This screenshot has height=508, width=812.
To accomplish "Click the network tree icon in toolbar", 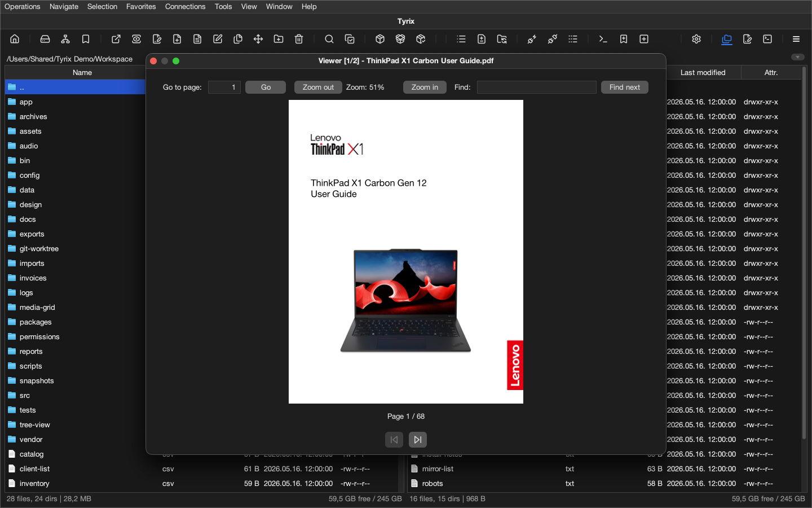I will [x=65, y=39].
